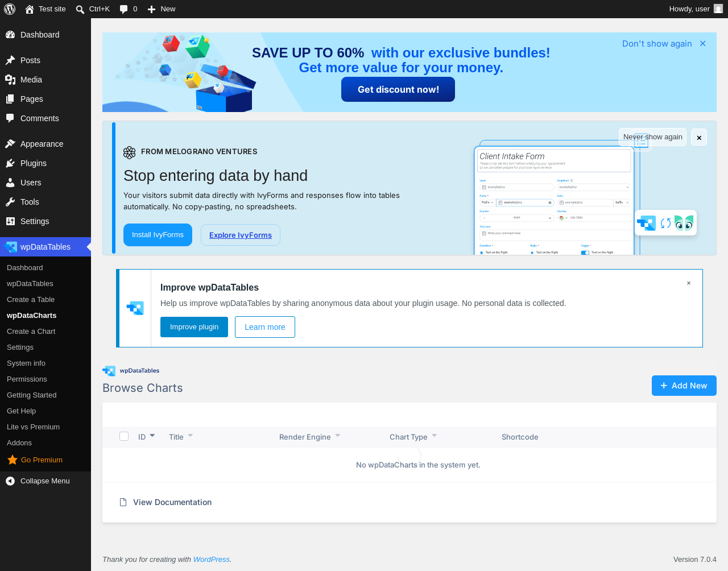Click the wpDataTables logo above Browse Charts
728x571 pixels.
click(x=131, y=371)
